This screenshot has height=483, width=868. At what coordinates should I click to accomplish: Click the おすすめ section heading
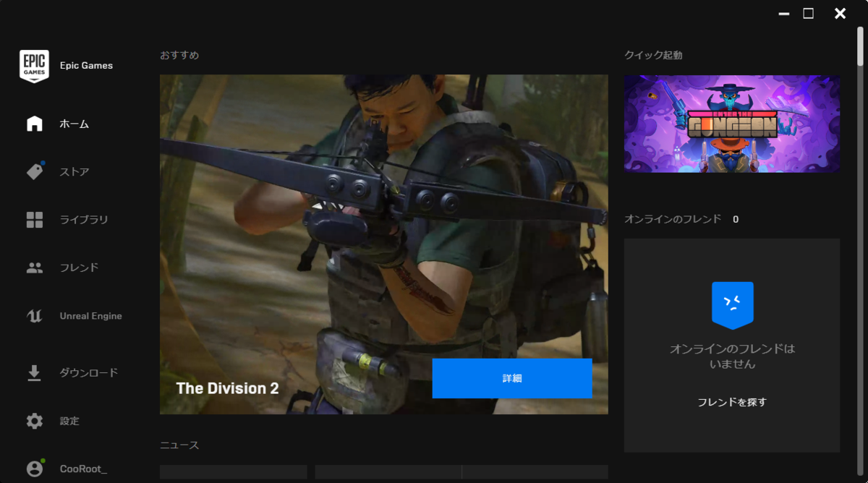[179, 55]
